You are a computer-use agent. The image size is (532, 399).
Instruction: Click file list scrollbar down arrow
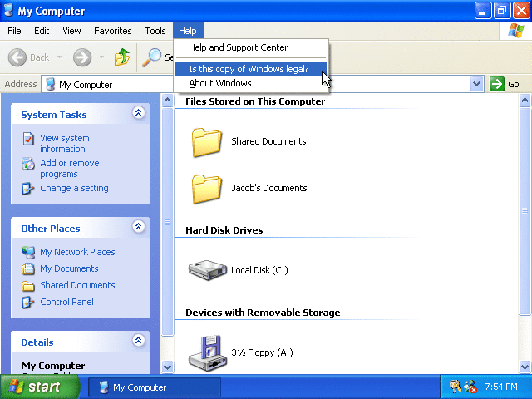(525, 367)
